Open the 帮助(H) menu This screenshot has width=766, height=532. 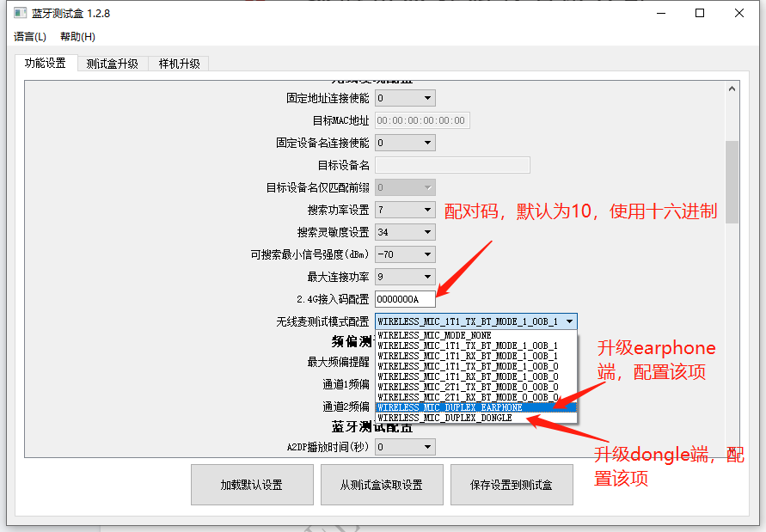tap(77, 37)
